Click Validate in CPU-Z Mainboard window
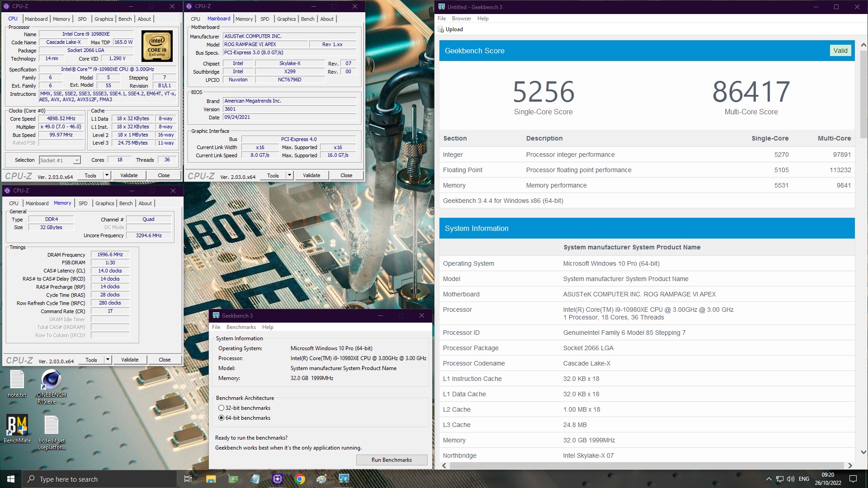868x488 pixels. coord(311,175)
